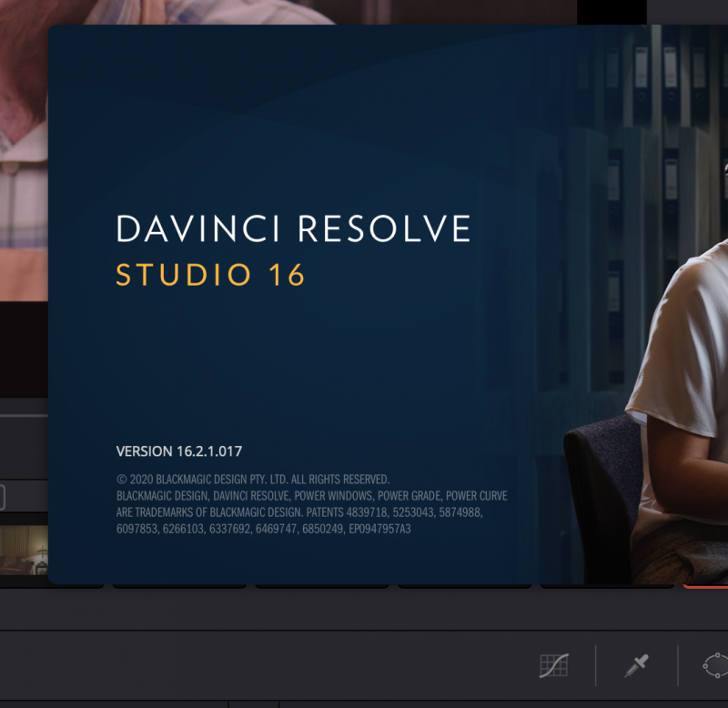
Task: Click the patent numbers line ending EP0947957A3
Action: [x=264, y=529]
